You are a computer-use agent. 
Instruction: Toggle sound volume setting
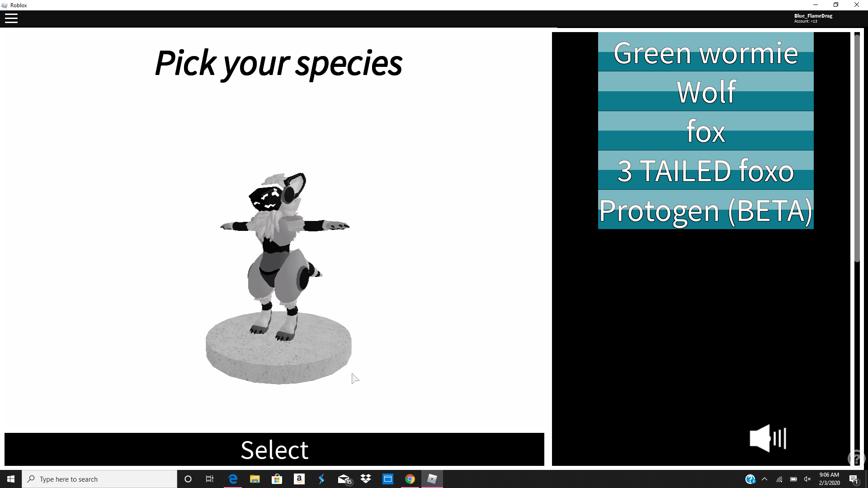click(767, 439)
